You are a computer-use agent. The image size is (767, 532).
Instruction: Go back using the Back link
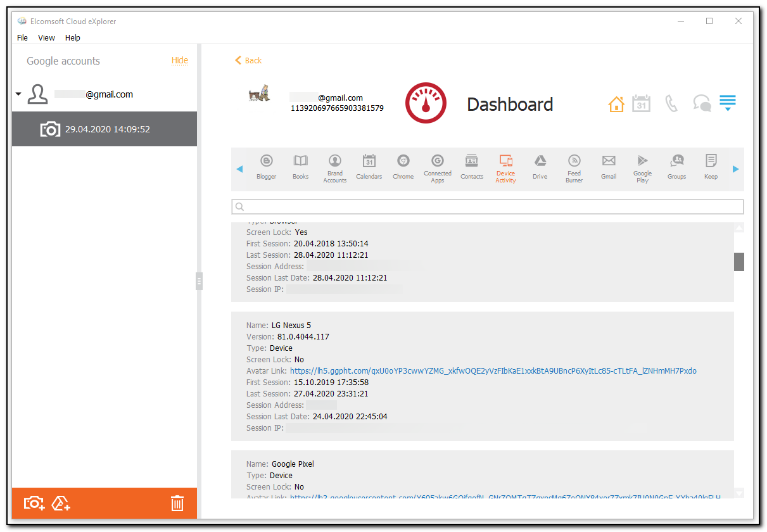point(248,60)
